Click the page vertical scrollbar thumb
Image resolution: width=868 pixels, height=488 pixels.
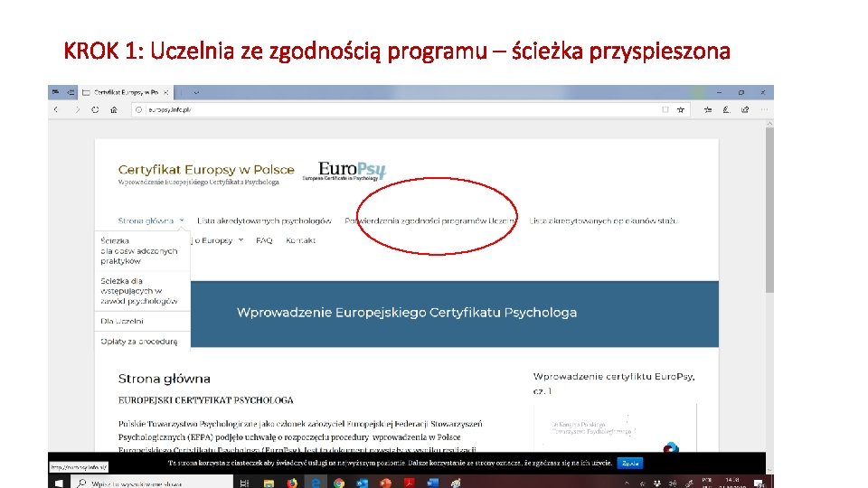769,211
